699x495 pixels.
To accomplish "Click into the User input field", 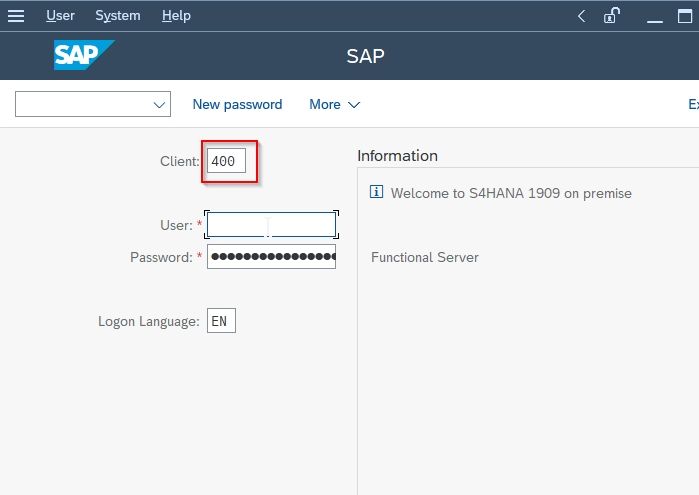I will [x=271, y=225].
